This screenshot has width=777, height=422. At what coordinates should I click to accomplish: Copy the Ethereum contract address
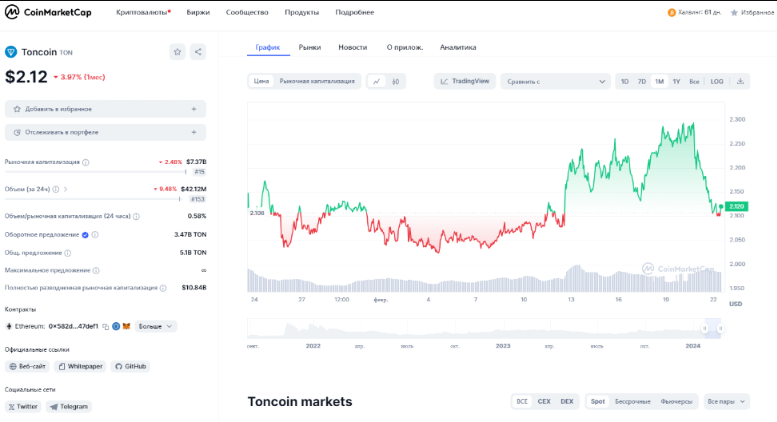(x=106, y=326)
